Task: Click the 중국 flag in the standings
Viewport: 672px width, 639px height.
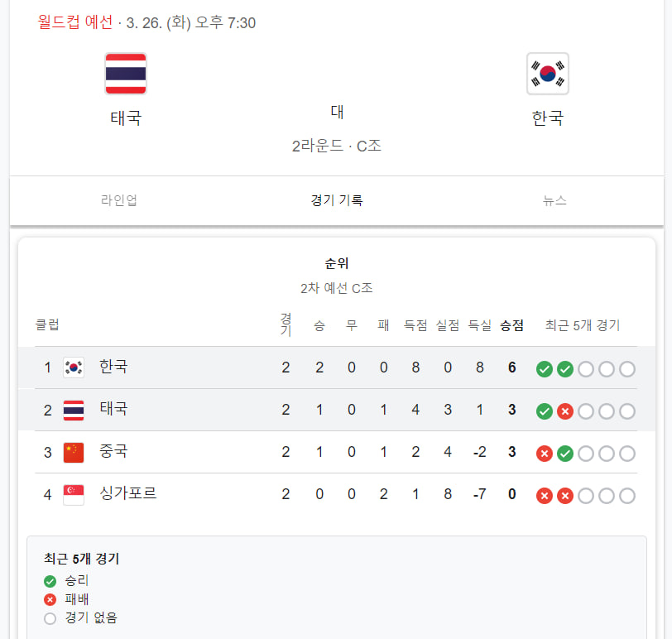Action: [x=73, y=451]
